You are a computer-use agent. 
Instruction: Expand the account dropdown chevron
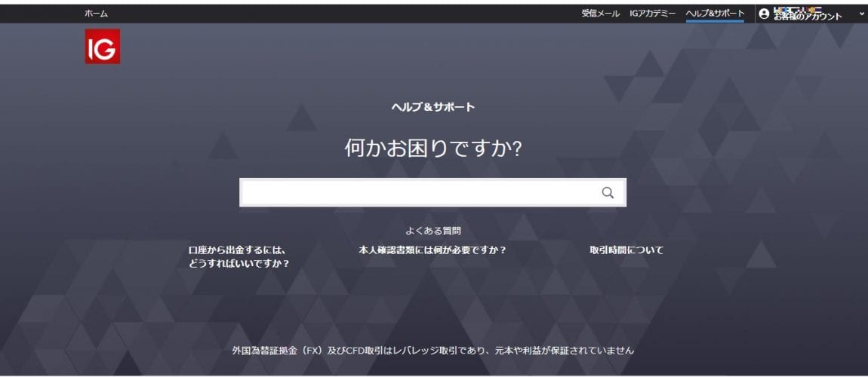[x=861, y=14]
